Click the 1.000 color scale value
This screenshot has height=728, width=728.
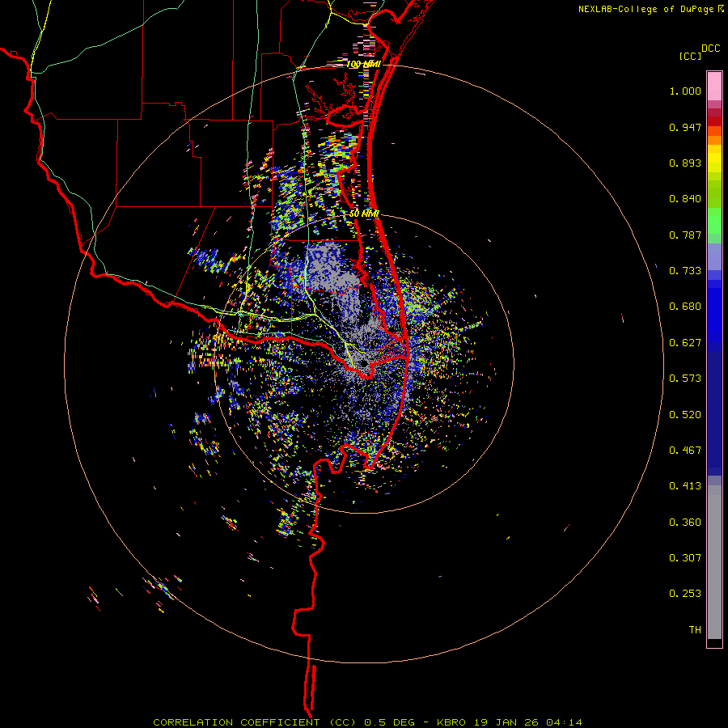pyautogui.click(x=685, y=91)
